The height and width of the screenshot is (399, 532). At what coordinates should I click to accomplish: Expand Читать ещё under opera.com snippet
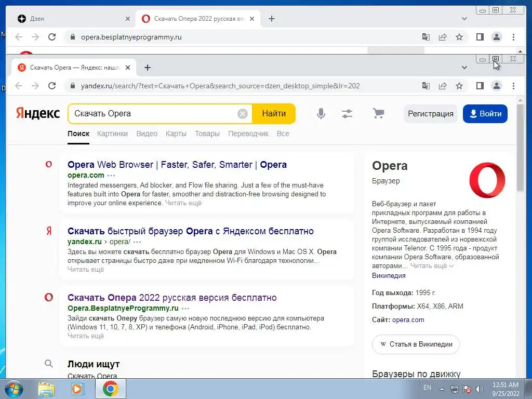pyautogui.click(x=183, y=203)
